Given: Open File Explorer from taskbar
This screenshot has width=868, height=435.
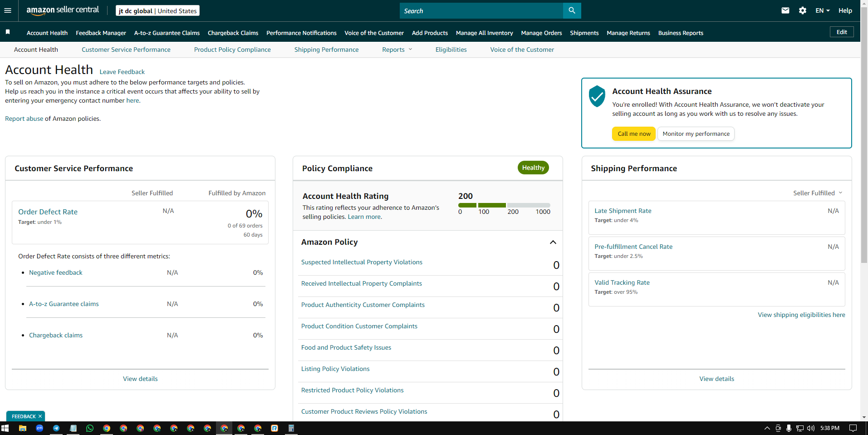Looking at the screenshot, I should click(22, 428).
